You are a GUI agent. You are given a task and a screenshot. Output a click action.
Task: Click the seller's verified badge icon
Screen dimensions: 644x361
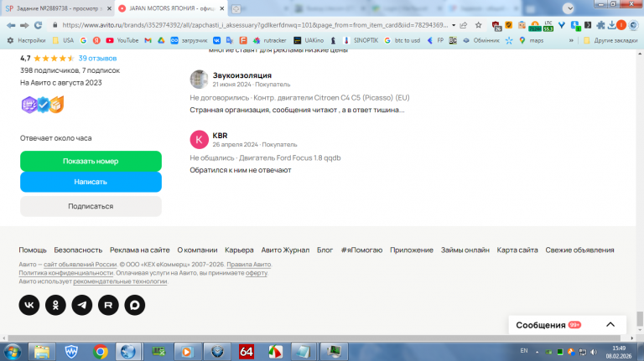43,105
